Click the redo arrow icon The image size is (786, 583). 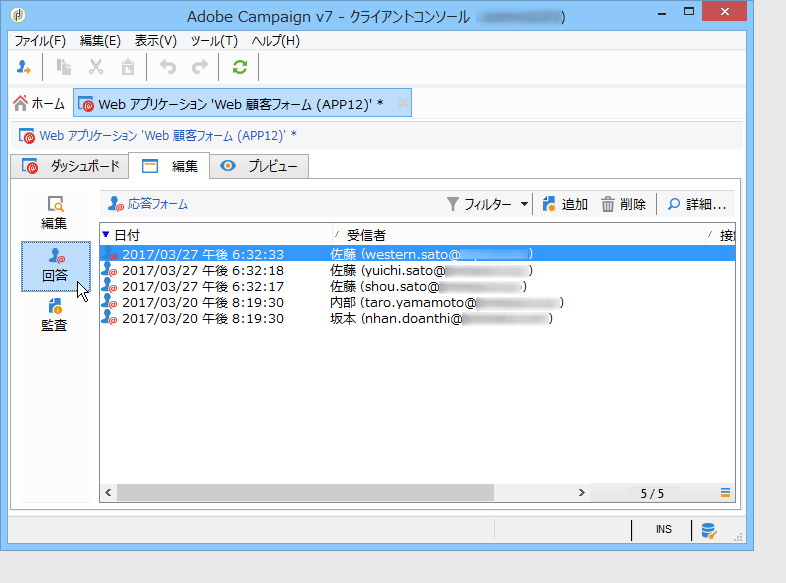point(200,67)
